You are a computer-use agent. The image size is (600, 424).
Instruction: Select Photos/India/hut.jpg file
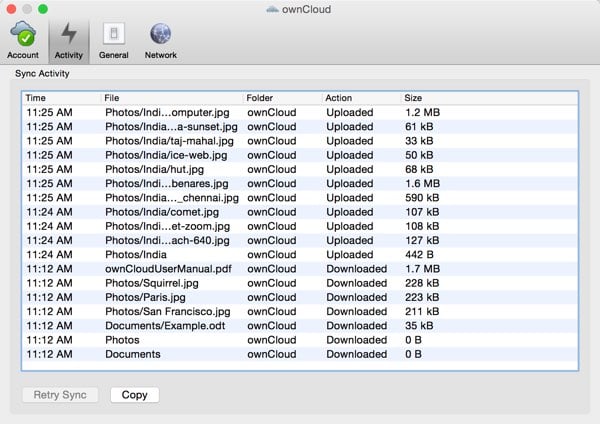155,169
